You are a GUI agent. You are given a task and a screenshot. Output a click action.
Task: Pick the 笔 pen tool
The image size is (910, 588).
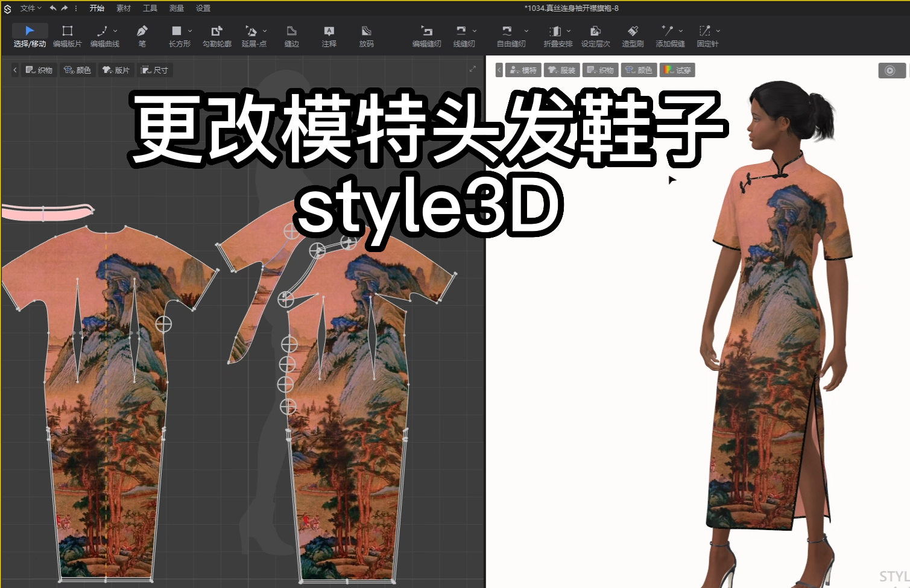click(x=142, y=36)
